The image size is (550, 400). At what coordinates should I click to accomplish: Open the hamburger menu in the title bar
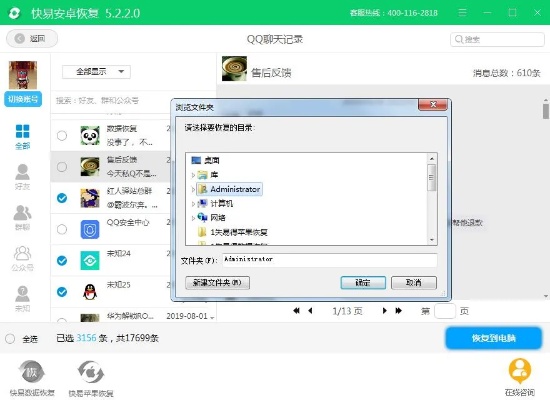pyautogui.click(x=462, y=13)
